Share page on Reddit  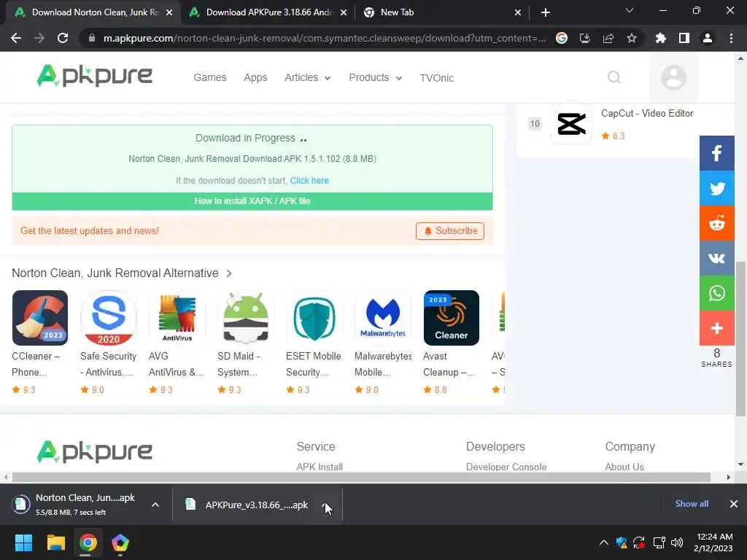point(716,223)
